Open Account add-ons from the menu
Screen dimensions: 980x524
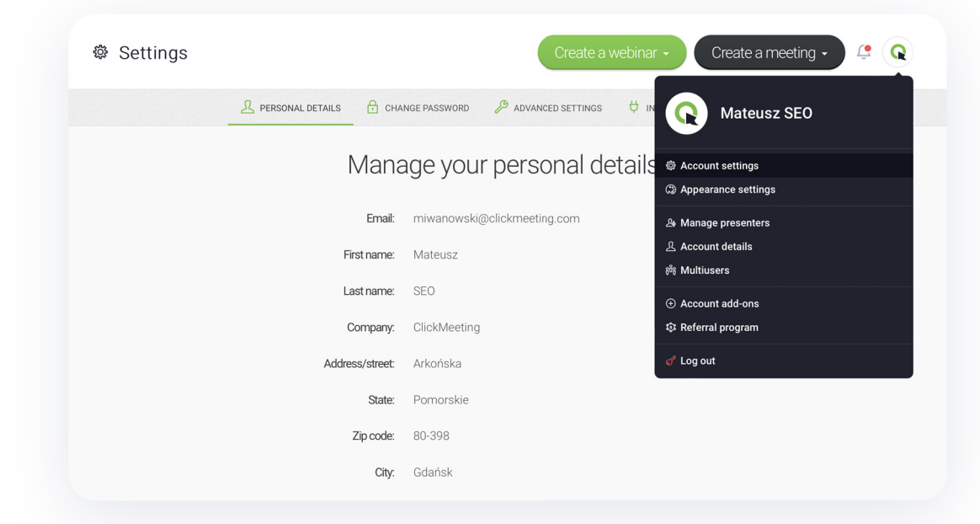(x=784, y=303)
